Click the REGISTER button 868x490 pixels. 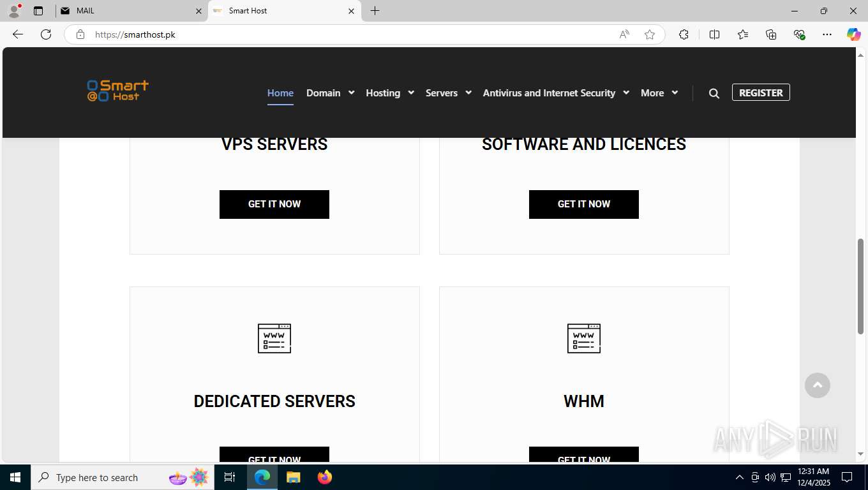(x=761, y=93)
